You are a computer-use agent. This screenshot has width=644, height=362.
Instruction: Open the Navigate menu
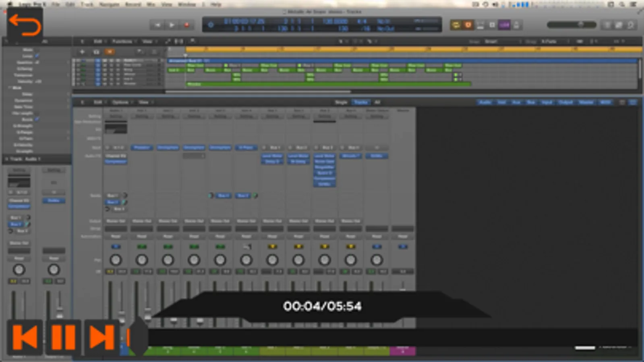(x=109, y=4)
